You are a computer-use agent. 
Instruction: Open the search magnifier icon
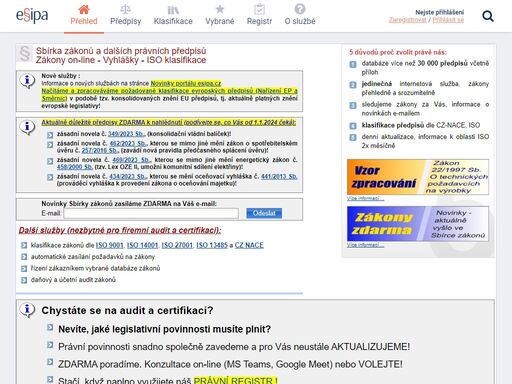488,16
